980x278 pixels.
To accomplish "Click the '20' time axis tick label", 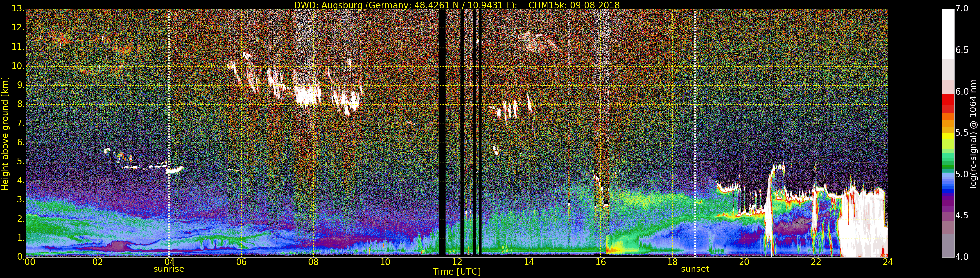I will coord(744,262).
